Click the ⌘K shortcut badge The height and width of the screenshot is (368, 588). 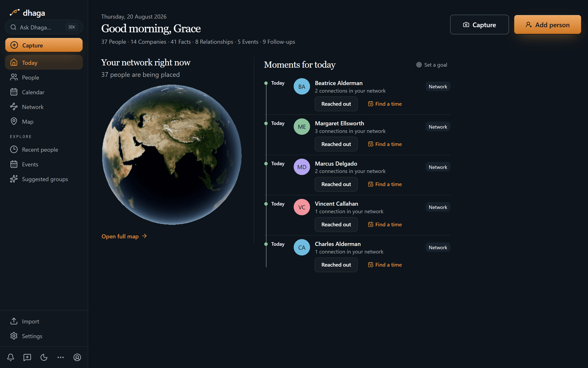pyautogui.click(x=72, y=27)
